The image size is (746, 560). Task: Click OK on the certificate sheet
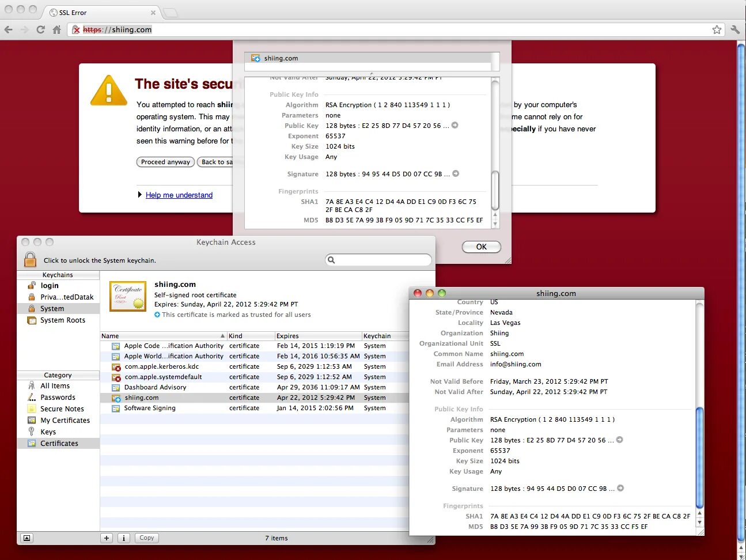coord(481,247)
